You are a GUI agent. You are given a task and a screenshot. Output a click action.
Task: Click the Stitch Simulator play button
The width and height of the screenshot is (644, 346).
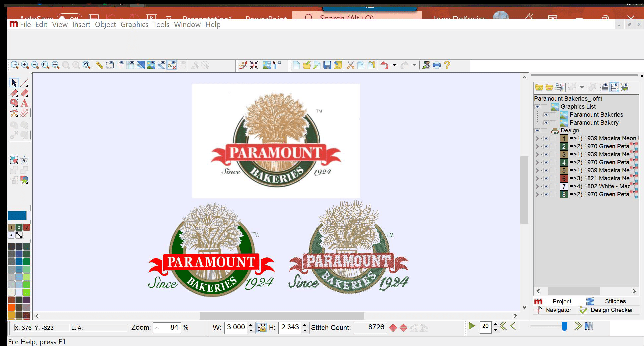tap(472, 326)
